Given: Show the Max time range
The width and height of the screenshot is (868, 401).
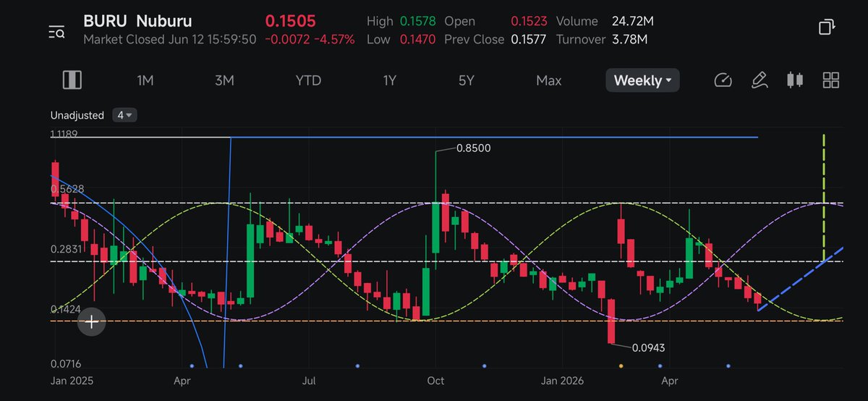Looking at the screenshot, I should coord(548,80).
